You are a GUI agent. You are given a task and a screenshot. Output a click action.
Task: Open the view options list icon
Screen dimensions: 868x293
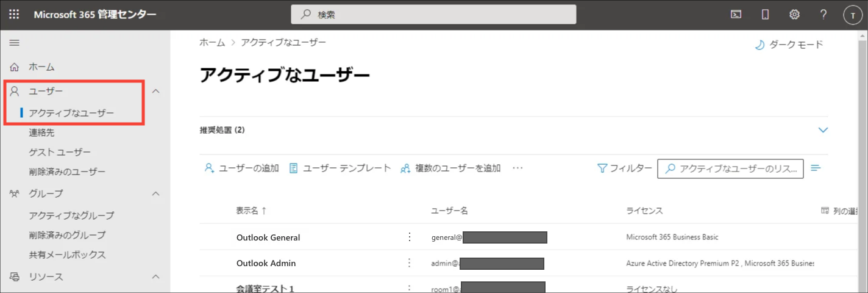816,168
